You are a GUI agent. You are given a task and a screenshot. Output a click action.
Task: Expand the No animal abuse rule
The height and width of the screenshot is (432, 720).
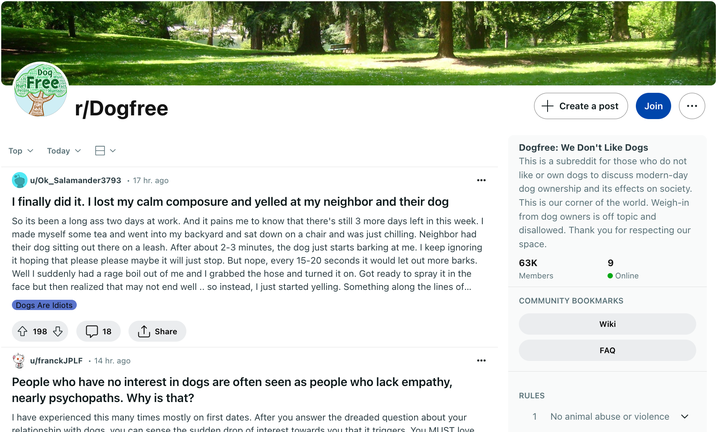point(685,417)
